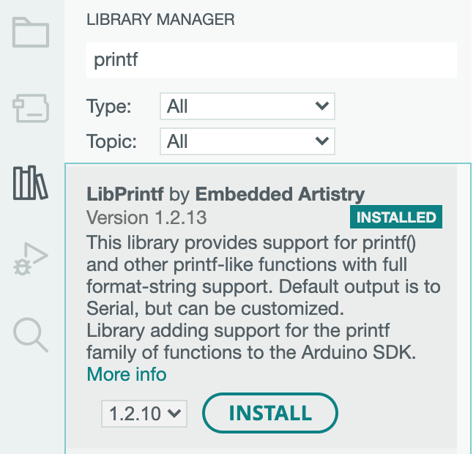Open the Sketchbook folder icon in sidebar
The image size is (476, 454).
tap(31, 33)
